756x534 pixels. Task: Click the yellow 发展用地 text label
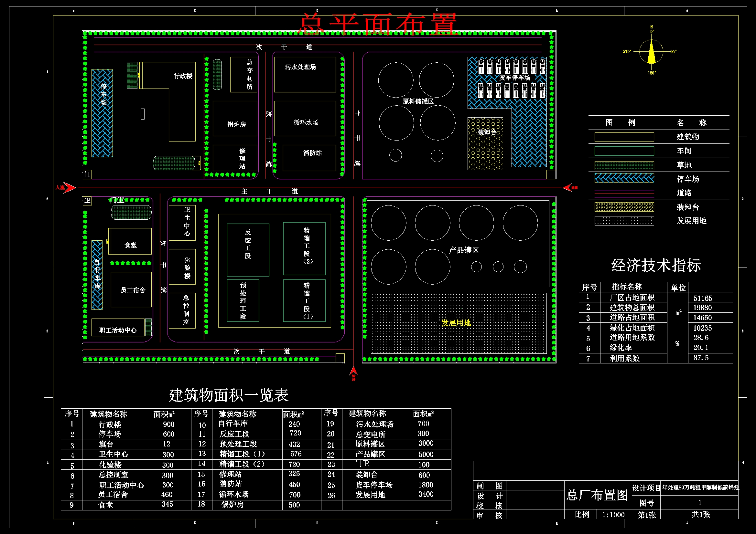[456, 323]
